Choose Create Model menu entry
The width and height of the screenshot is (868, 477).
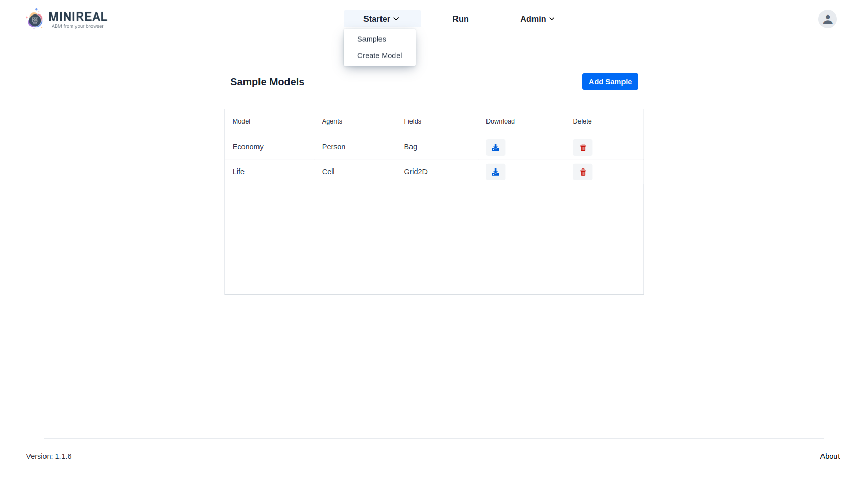click(x=379, y=56)
